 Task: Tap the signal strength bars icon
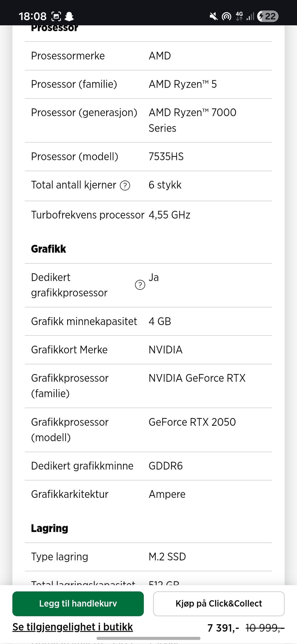click(x=250, y=16)
